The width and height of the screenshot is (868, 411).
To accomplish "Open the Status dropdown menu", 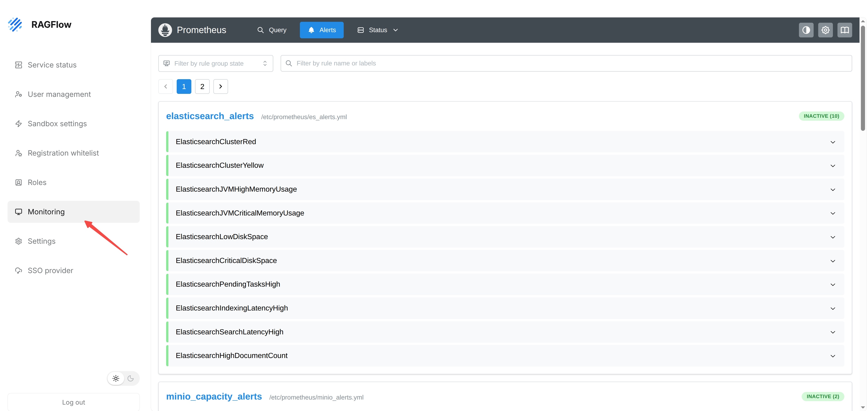I will pyautogui.click(x=378, y=30).
